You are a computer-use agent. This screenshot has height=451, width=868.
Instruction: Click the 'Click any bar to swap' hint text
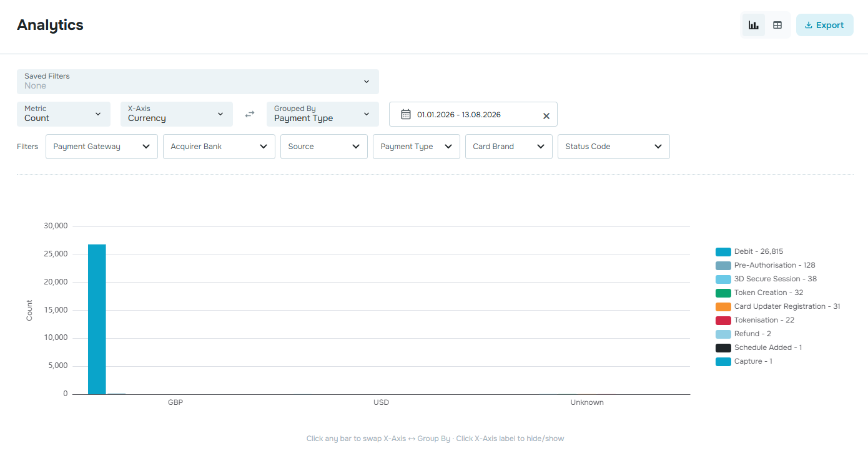coord(435,439)
